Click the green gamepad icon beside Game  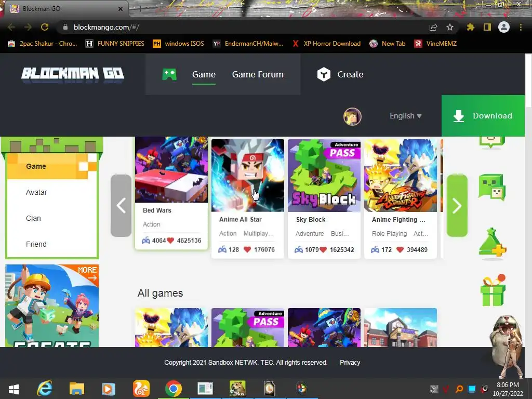(x=169, y=74)
